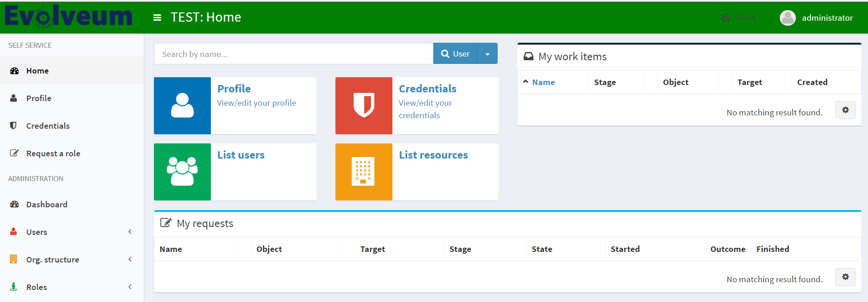
Task: Open the orange List resources tile icon
Action: coord(363,172)
